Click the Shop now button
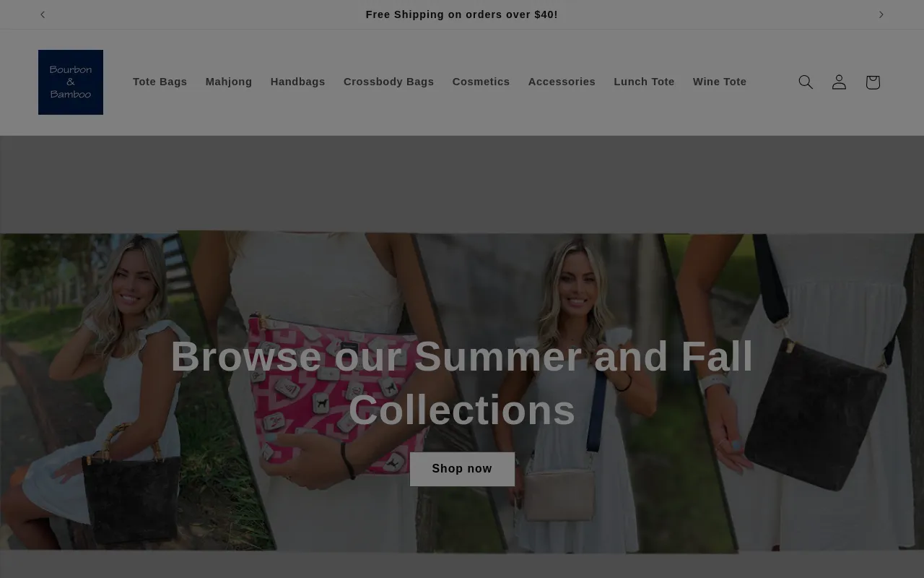This screenshot has height=578, width=924. point(462,469)
